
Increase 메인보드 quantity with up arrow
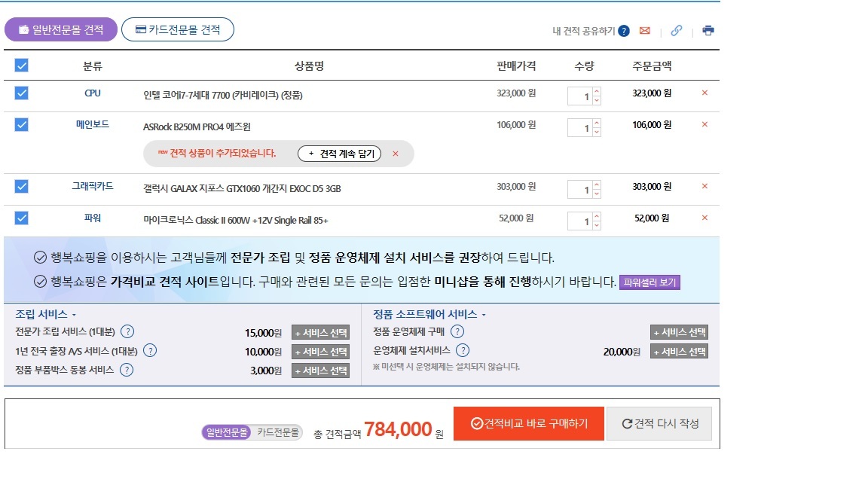[597, 124]
